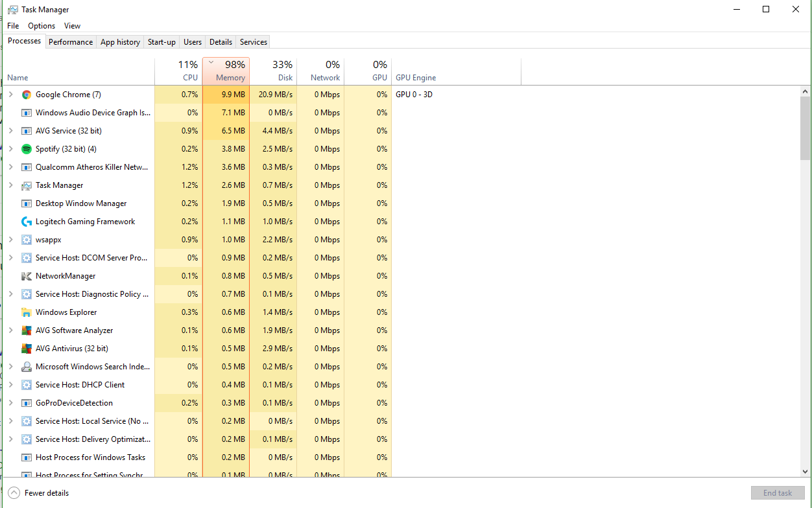Image resolution: width=812 pixels, height=508 pixels.
Task: Click the Service Host: DHCP Client icon
Action: pos(27,385)
